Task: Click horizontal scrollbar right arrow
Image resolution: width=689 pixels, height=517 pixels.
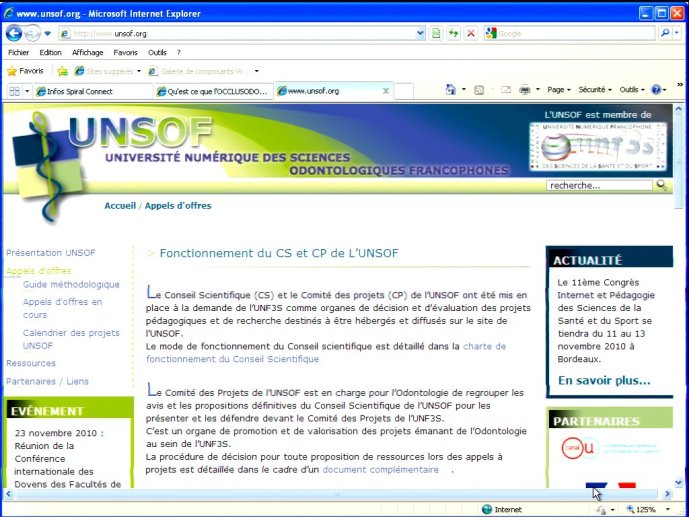Action: click(x=668, y=494)
